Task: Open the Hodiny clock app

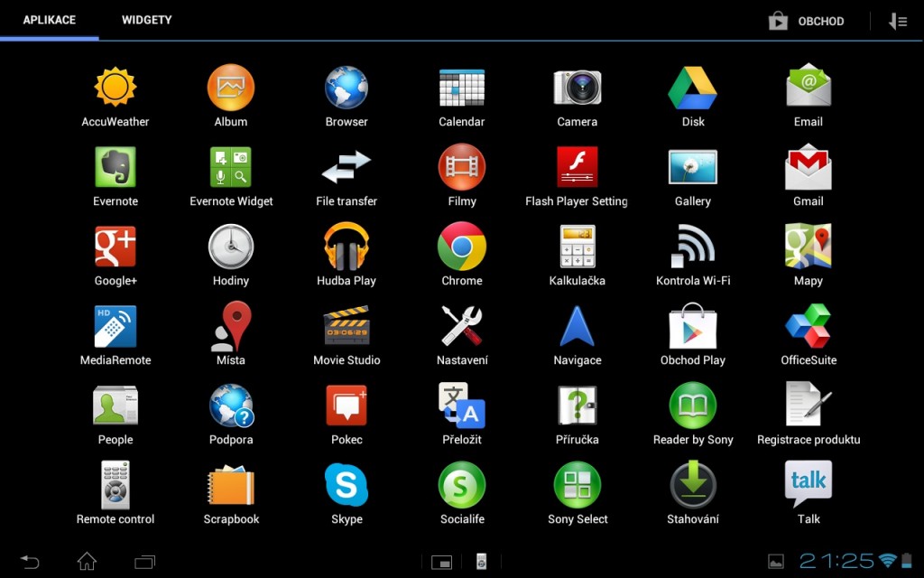Action: pos(231,247)
